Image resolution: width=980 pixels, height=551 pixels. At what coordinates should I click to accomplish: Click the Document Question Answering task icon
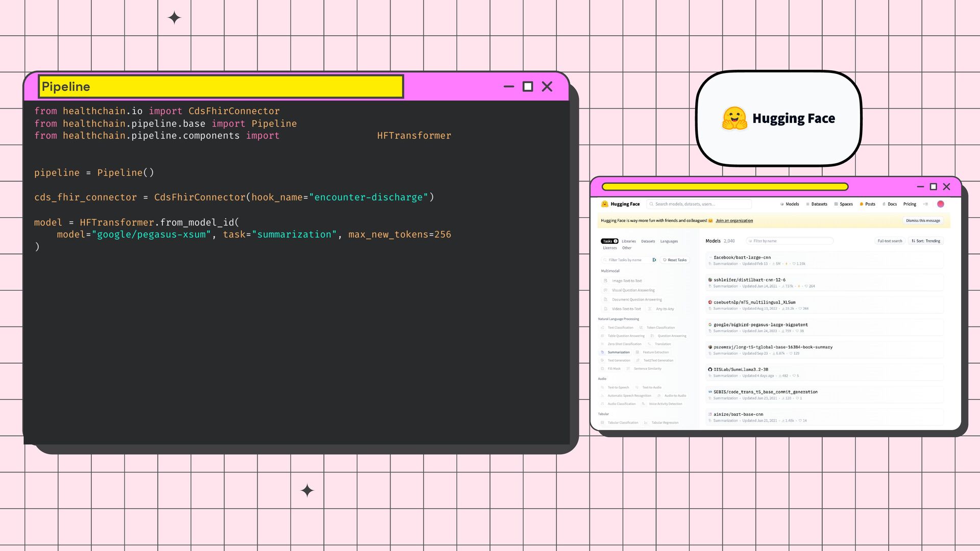click(606, 300)
